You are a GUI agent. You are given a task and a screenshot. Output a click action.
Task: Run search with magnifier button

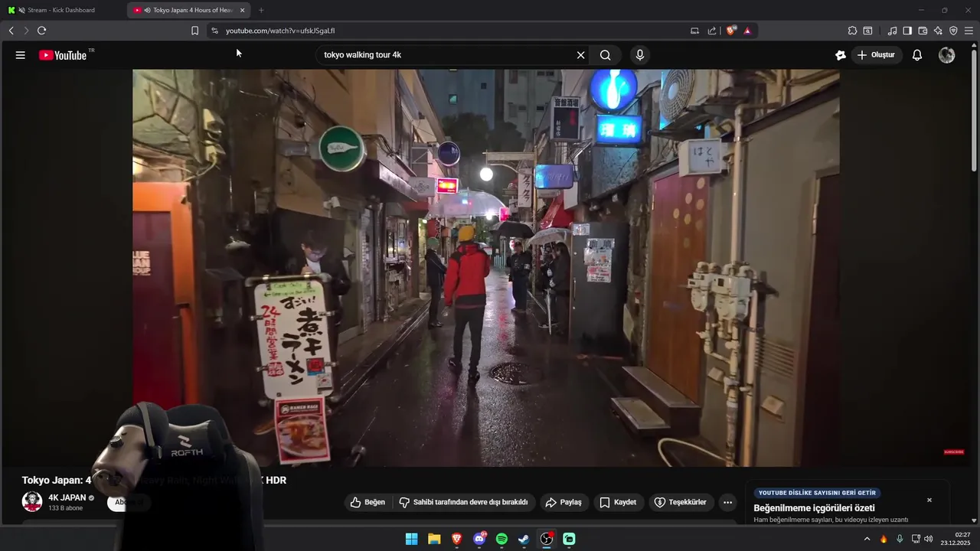point(605,55)
